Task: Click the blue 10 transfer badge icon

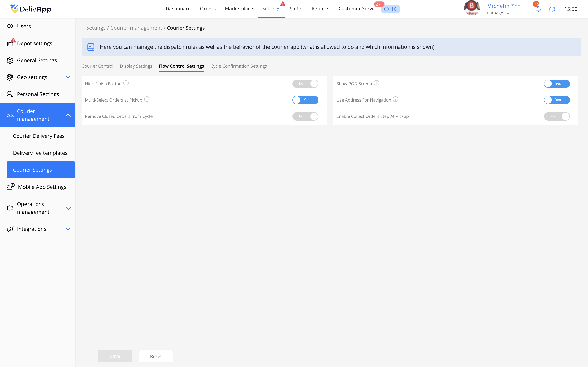Action: (390, 9)
